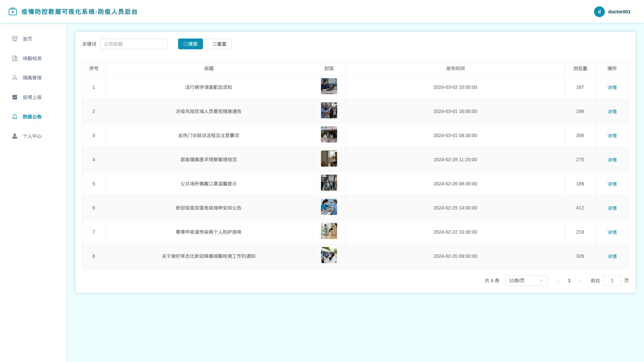Click the 标题 column header

209,68
